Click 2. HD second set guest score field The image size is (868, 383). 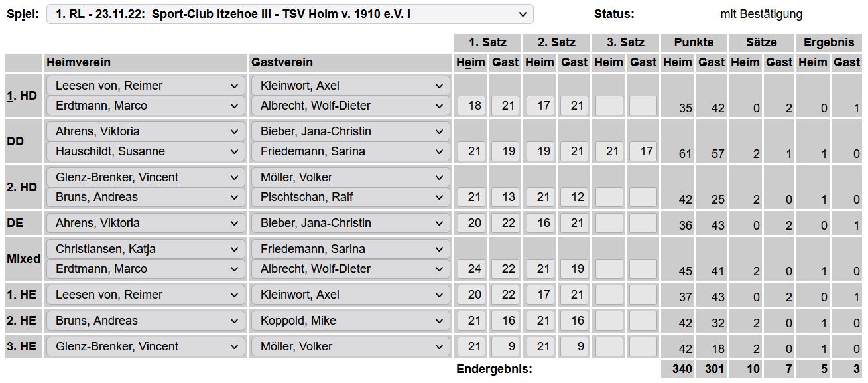tap(574, 197)
